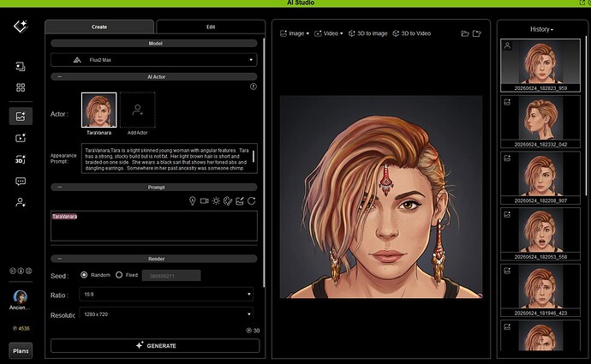Image resolution: width=591 pixels, height=364 pixels.
Task: Click the style palette prompt icon
Action: [228, 200]
